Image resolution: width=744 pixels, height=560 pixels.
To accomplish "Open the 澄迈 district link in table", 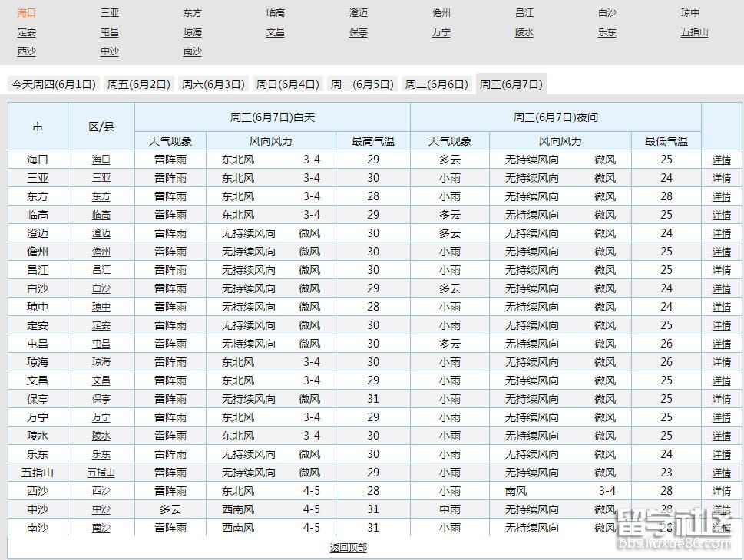I will coord(102,233).
